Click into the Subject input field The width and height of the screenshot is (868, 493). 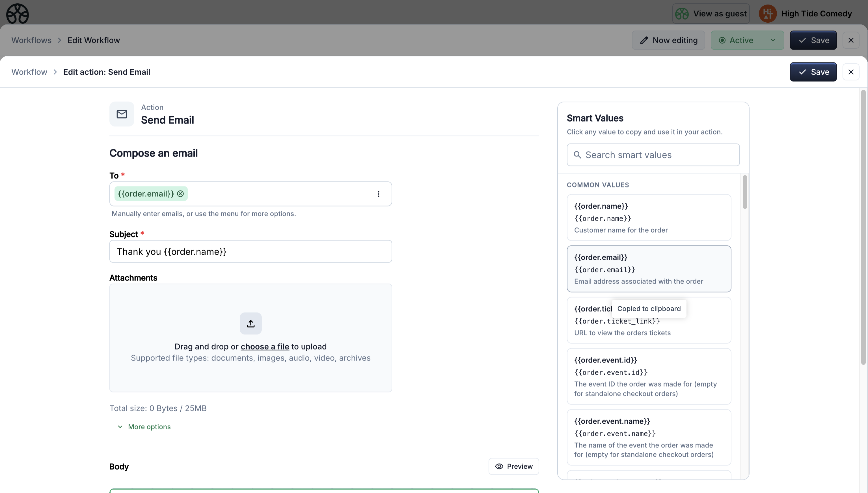pos(250,251)
